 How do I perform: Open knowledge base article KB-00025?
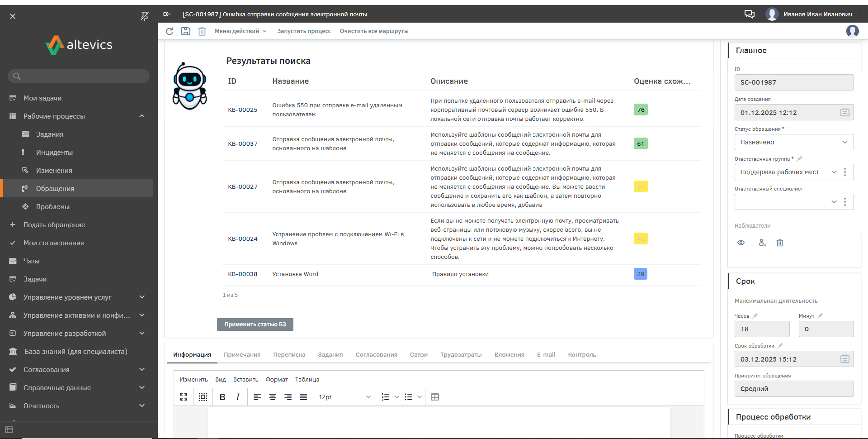click(x=243, y=110)
